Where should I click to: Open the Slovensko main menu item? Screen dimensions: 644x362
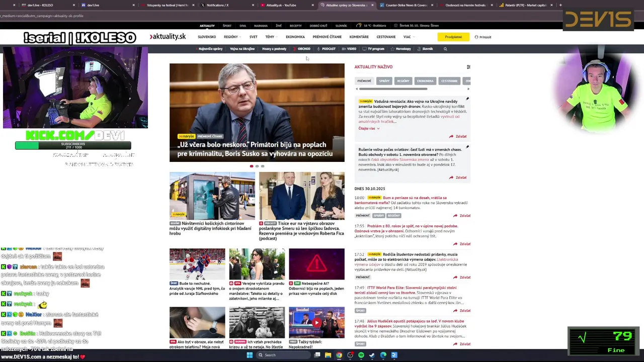(x=207, y=37)
